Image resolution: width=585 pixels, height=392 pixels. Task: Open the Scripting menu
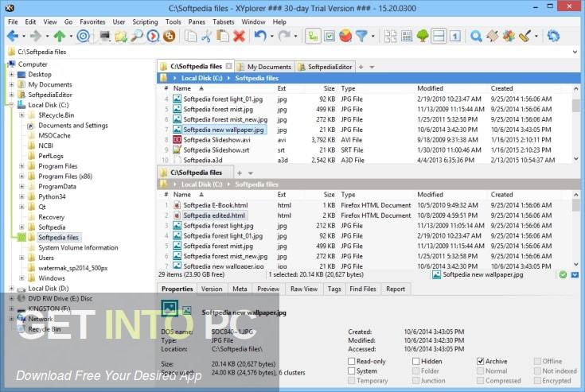click(145, 22)
